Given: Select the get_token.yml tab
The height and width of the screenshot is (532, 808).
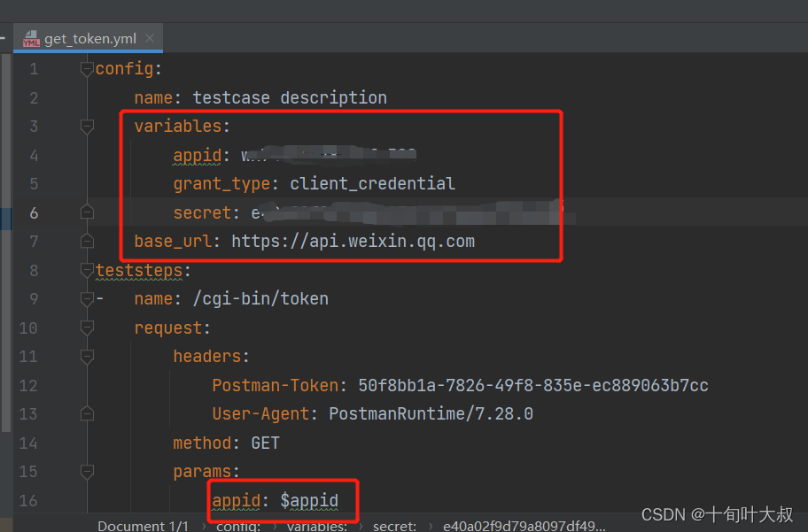Looking at the screenshot, I should click(x=88, y=38).
